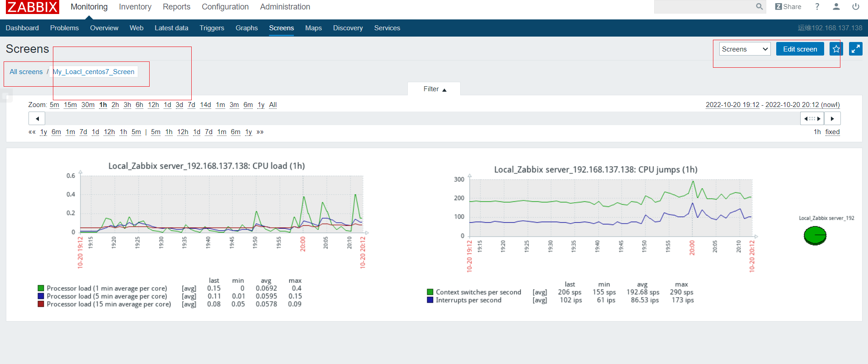Open the Share link
This screenshot has height=364, width=868.
pos(788,7)
